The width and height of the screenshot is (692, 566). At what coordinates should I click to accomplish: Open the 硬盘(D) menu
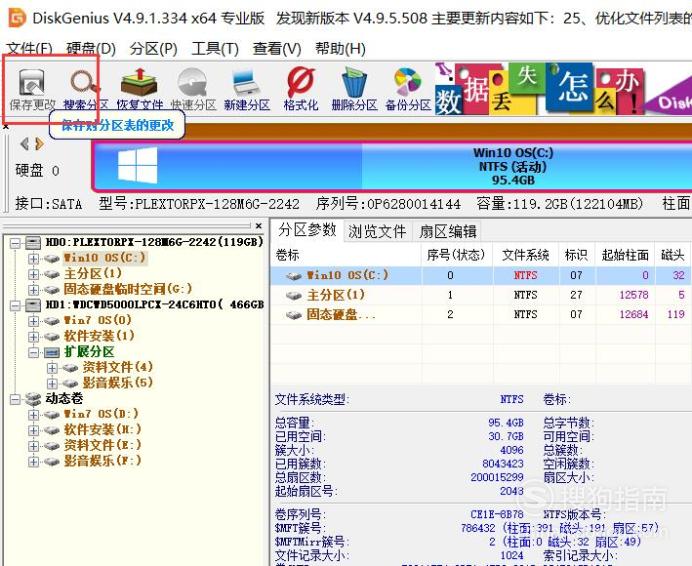point(91,48)
